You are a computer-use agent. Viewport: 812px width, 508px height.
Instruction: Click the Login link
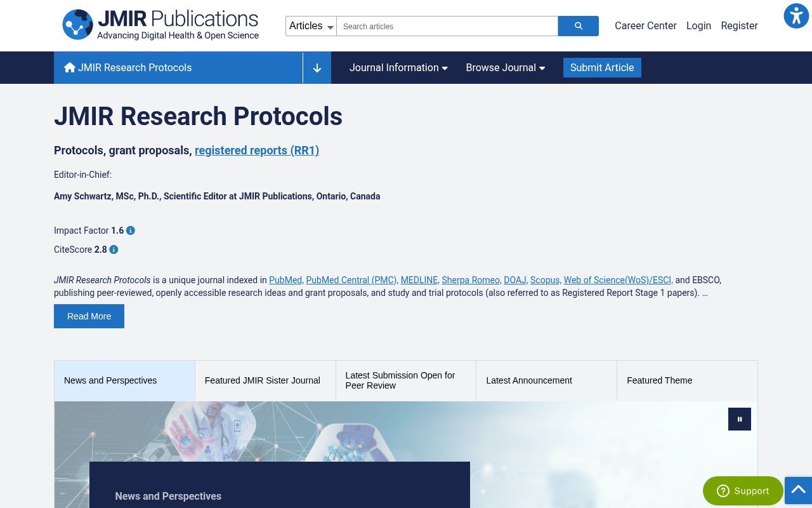click(698, 26)
